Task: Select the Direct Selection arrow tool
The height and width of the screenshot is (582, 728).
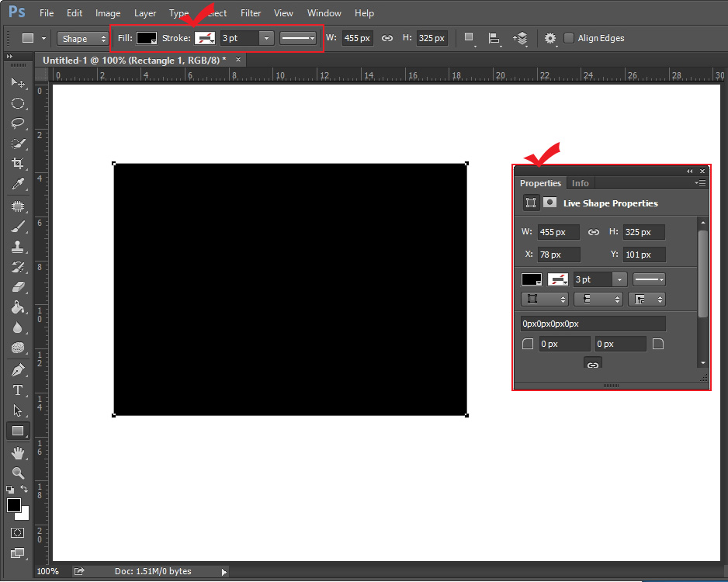Action: (18, 411)
